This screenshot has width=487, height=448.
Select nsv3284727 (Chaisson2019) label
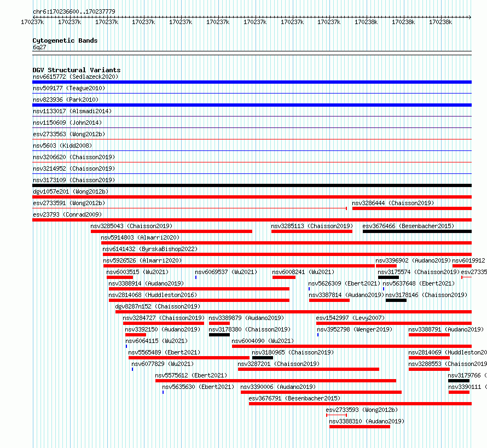[164, 318]
